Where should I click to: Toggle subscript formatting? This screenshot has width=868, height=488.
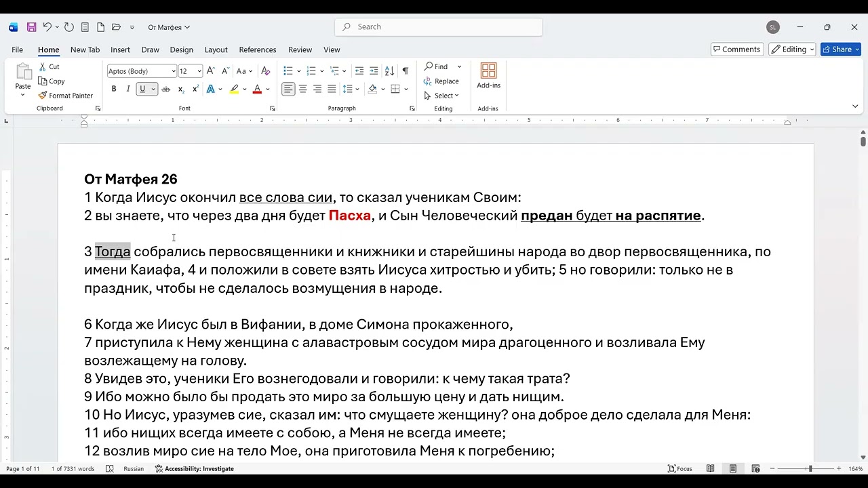click(181, 89)
